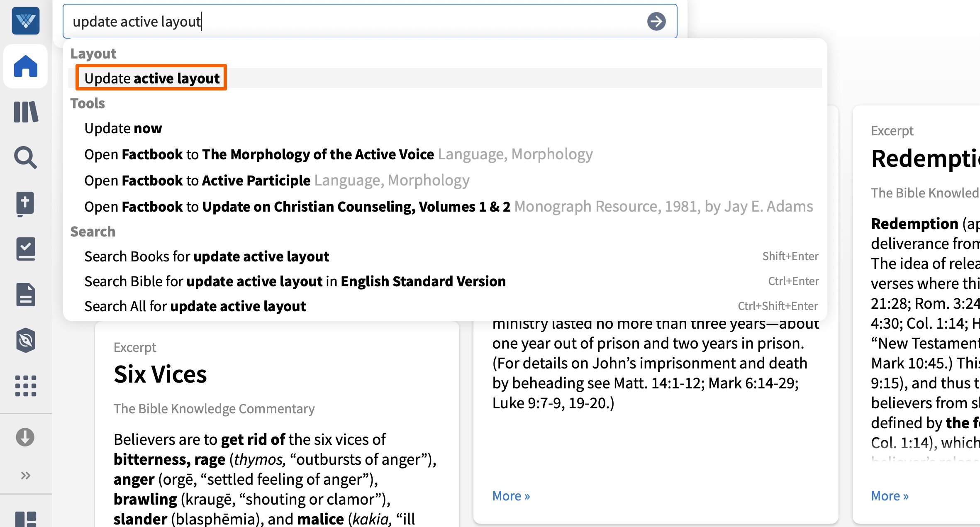Submit command with arrow button
The image size is (980, 527).
click(x=656, y=21)
